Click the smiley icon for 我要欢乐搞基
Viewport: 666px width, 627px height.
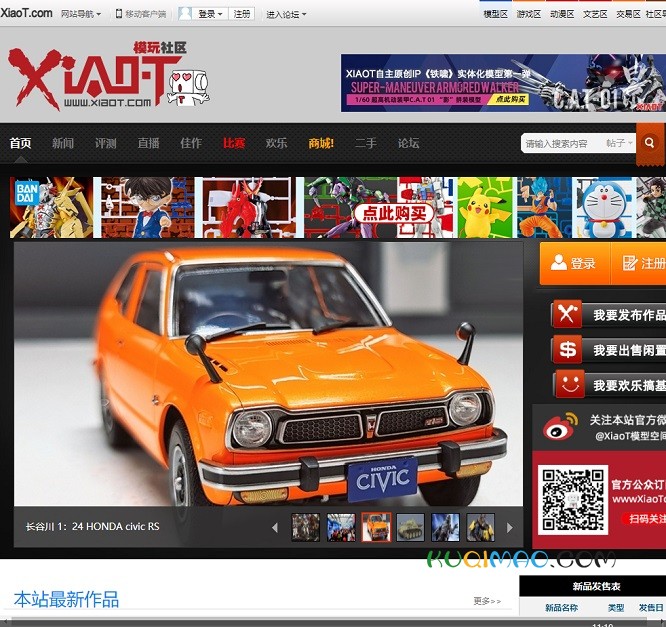tap(570, 384)
